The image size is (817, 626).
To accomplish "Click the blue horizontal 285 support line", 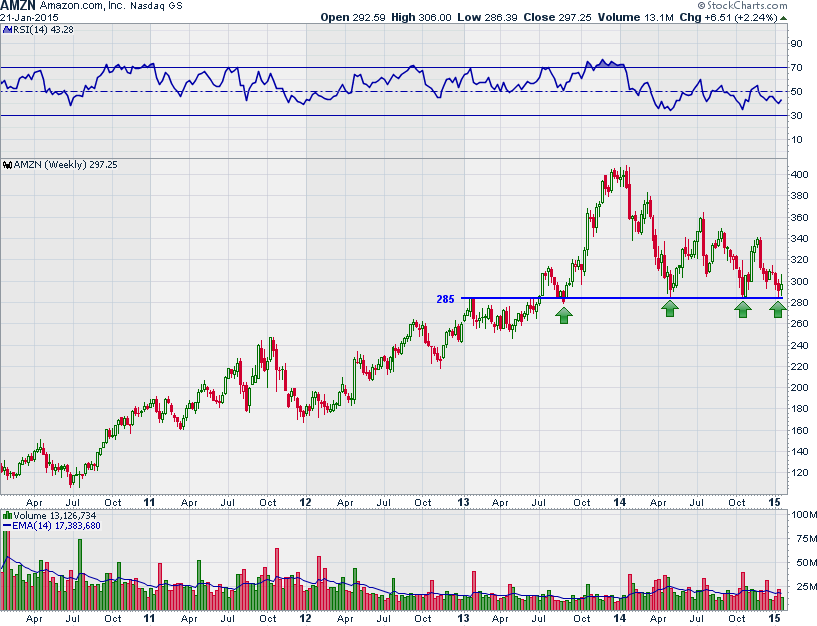I will click(622, 298).
